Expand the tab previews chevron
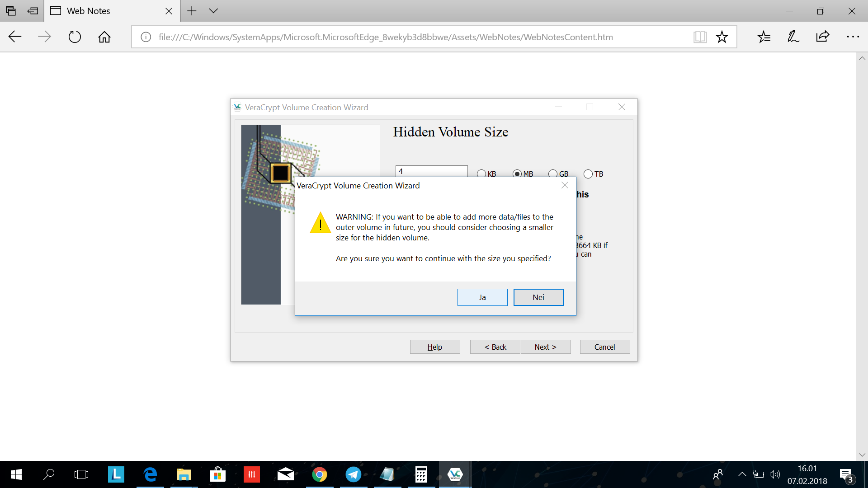This screenshot has width=868, height=488. pyautogui.click(x=213, y=11)
